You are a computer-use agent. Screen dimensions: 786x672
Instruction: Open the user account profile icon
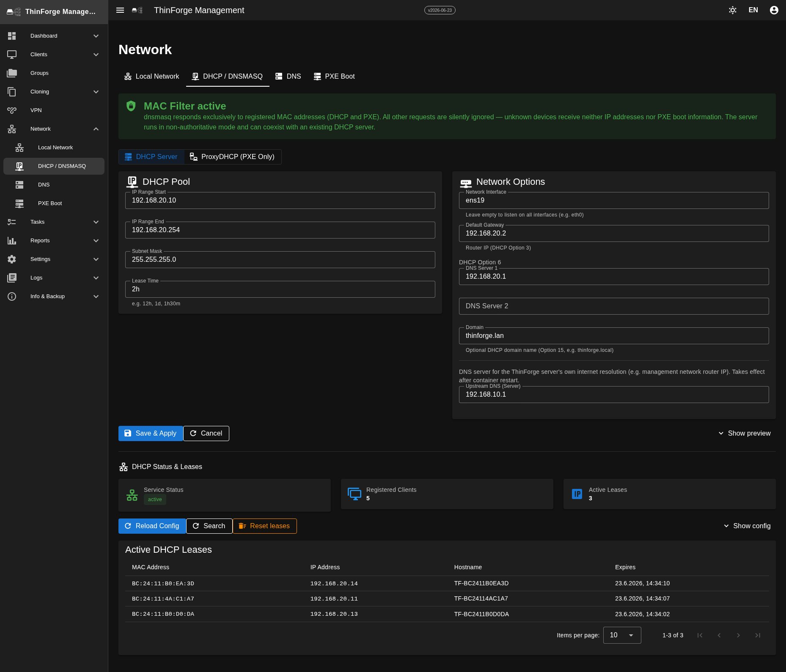coord(774,10)
